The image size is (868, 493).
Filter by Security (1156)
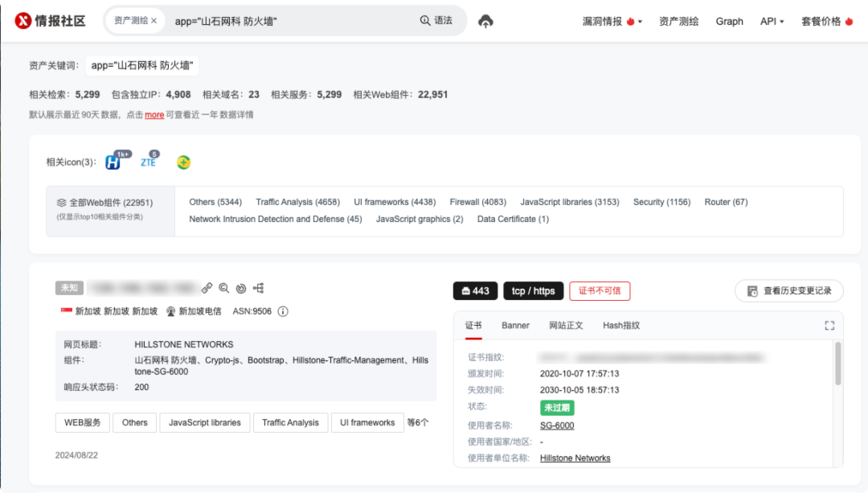point(662,202)
